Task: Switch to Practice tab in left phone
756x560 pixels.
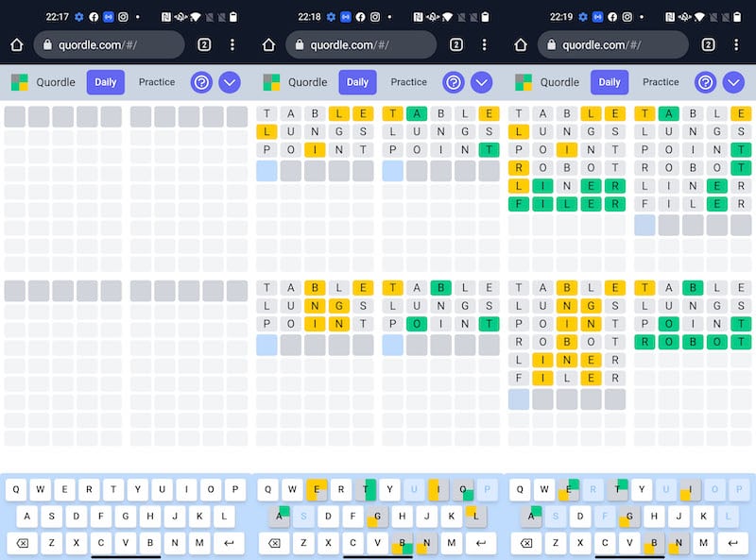Action: point(157,82)
